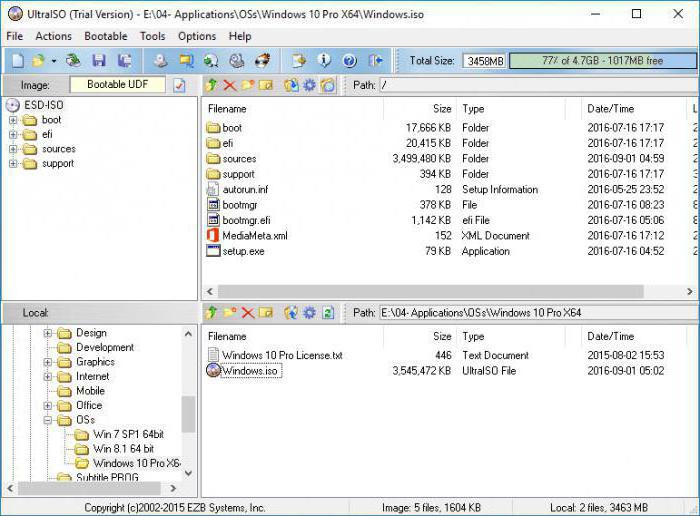The image size is (700, 516).
Task: Click the New image toolbar icon
Action: pyautogui.click(x=17, y=61)
